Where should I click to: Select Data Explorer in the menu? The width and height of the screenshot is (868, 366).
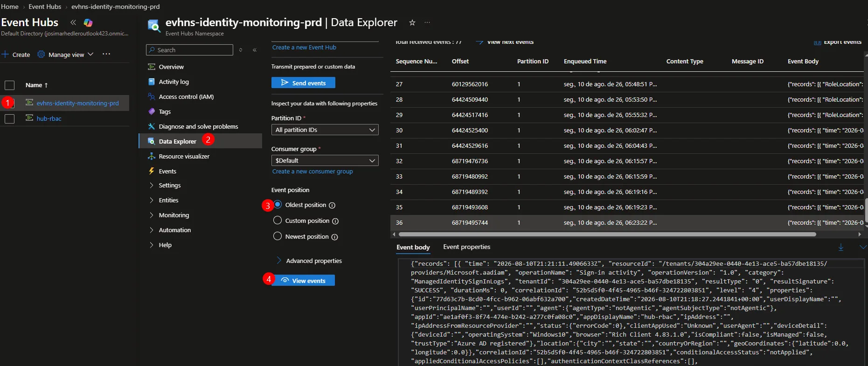tap(177, 141)
